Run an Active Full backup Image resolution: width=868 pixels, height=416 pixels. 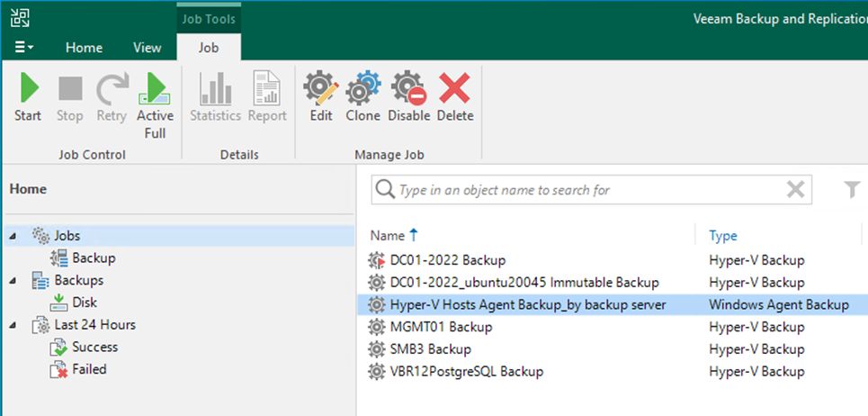point(155,106)
